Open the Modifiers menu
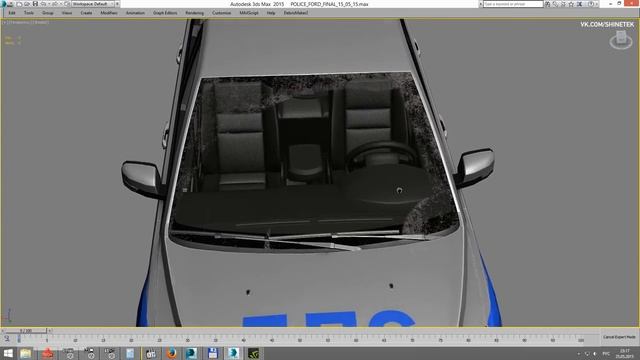640x360 pixels. point(109,13)
